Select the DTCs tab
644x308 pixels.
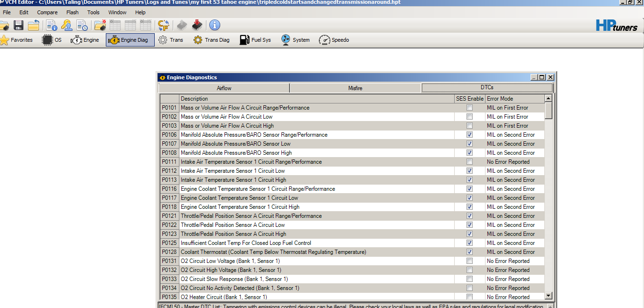pos(487,88)
